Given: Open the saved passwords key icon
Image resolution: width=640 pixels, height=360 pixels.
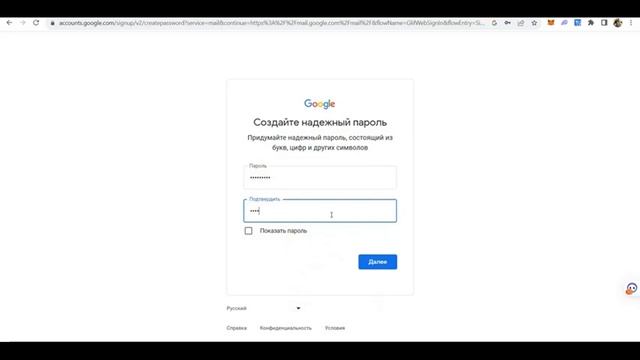Looking at the screenshot, I should 507,23.
